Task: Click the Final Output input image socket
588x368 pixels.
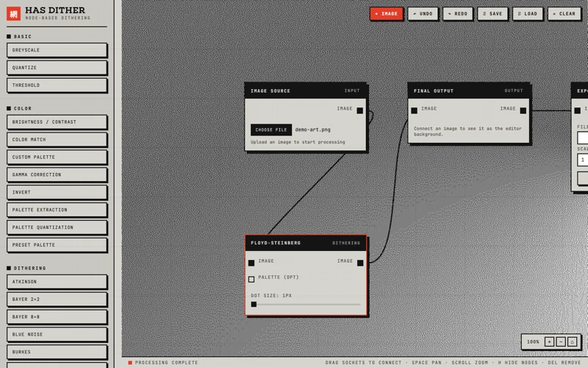Action: [x=414, y=110]
